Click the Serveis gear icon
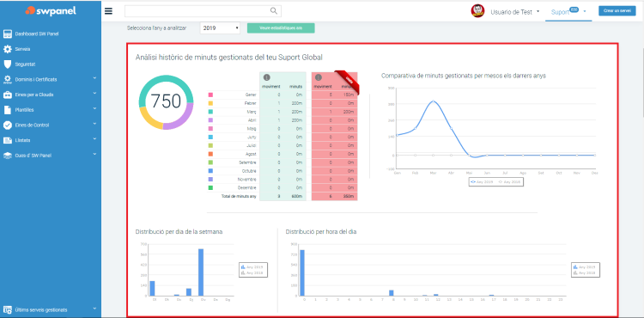The width and height of the screenshot is (644, 318). [x=8, y=49]
